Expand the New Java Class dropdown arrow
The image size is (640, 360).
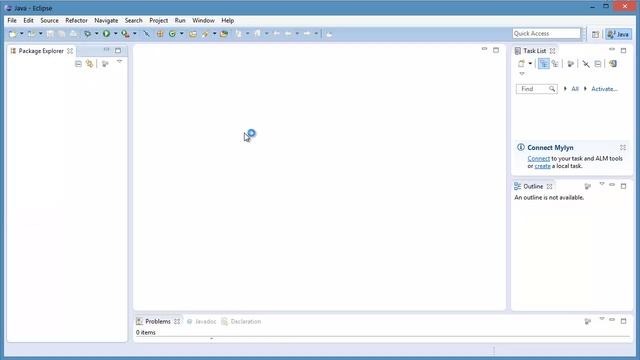coord(182,34)
